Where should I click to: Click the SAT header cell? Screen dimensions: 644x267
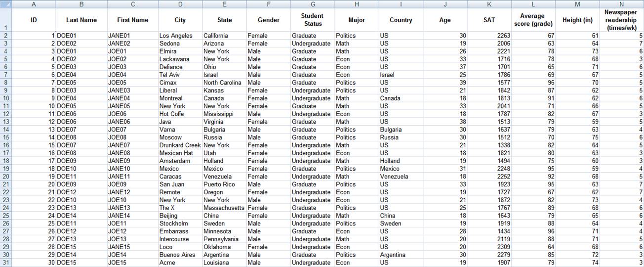(489, 20)
